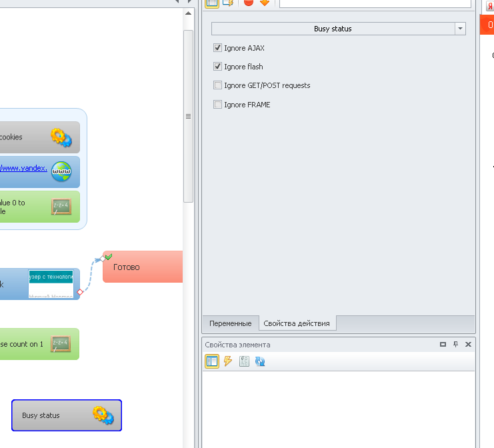Enable the Ignore FRAME checkbox

tap(217, 105)
